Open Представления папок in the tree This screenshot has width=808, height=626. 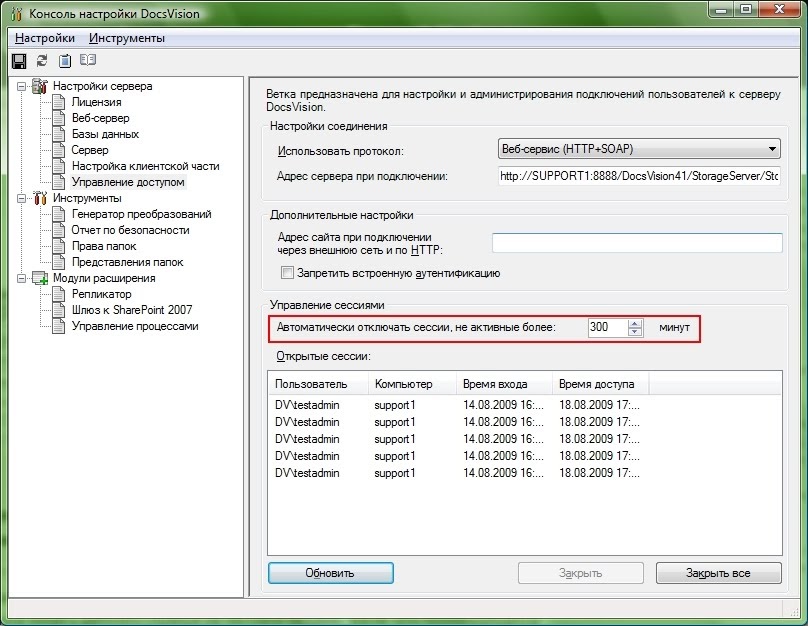click(127, 262)
